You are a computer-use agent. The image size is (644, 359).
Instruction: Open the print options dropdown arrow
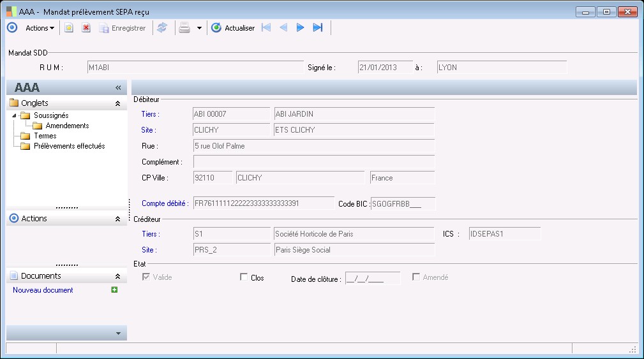coord(199,28)
